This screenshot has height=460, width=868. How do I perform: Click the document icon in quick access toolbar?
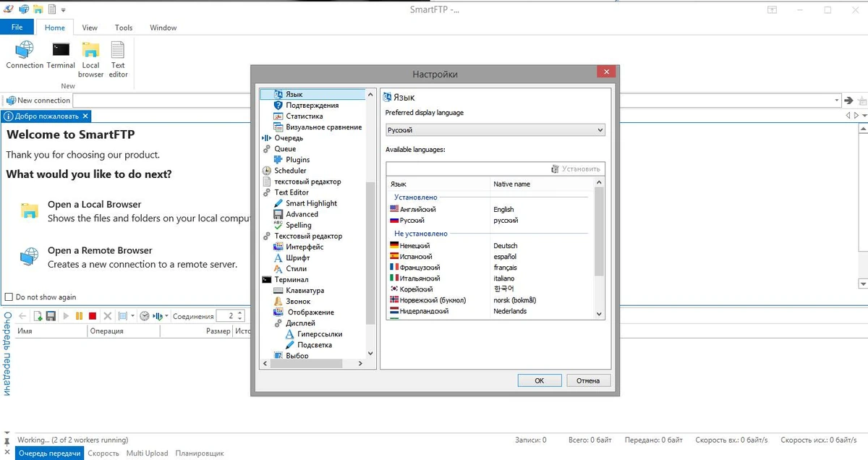pos(52,9)
